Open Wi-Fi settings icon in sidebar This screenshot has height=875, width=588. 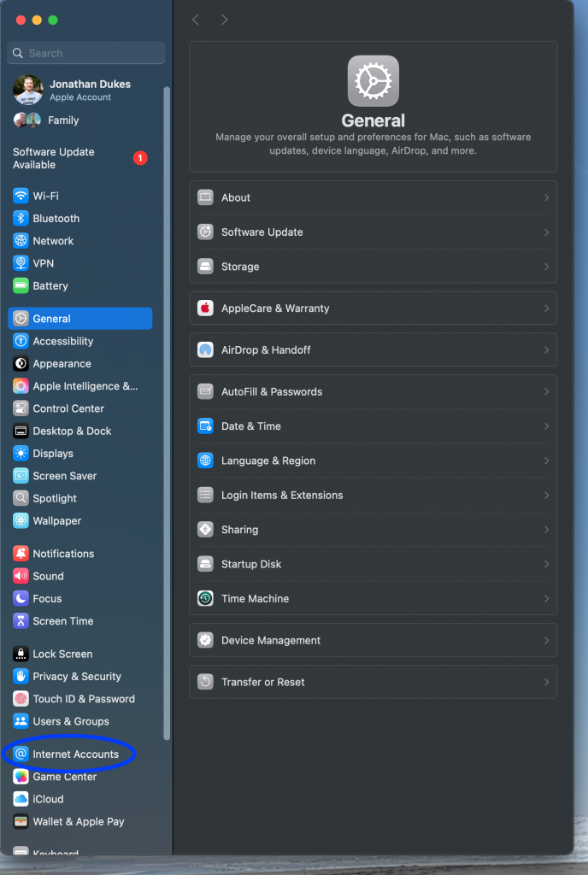tap(21, 196)
